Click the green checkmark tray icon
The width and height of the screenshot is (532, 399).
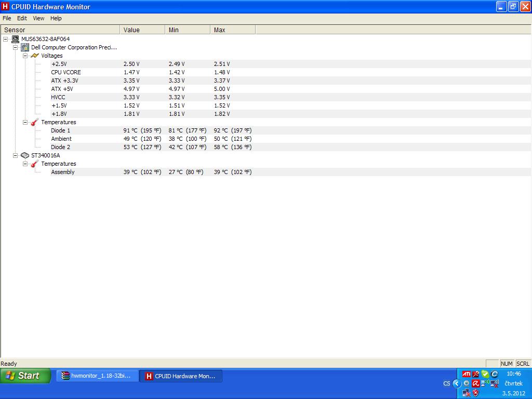pyautogui.click(x=485, y=374)
